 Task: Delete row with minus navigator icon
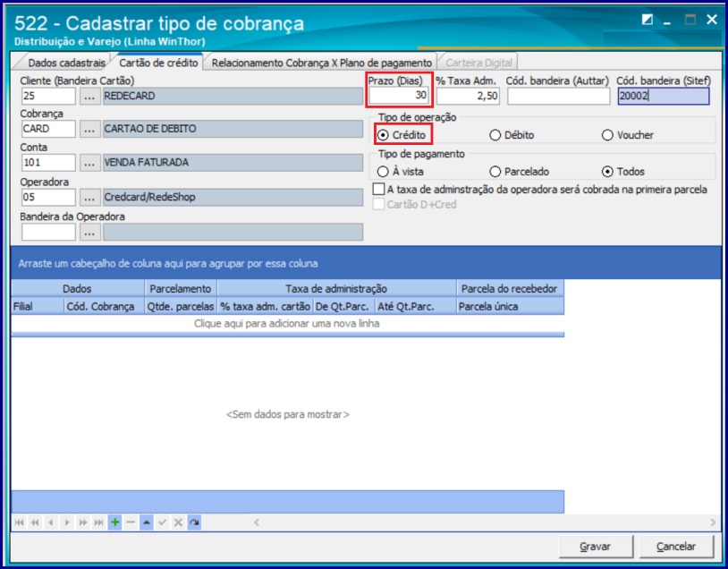(x=131, y=522)
